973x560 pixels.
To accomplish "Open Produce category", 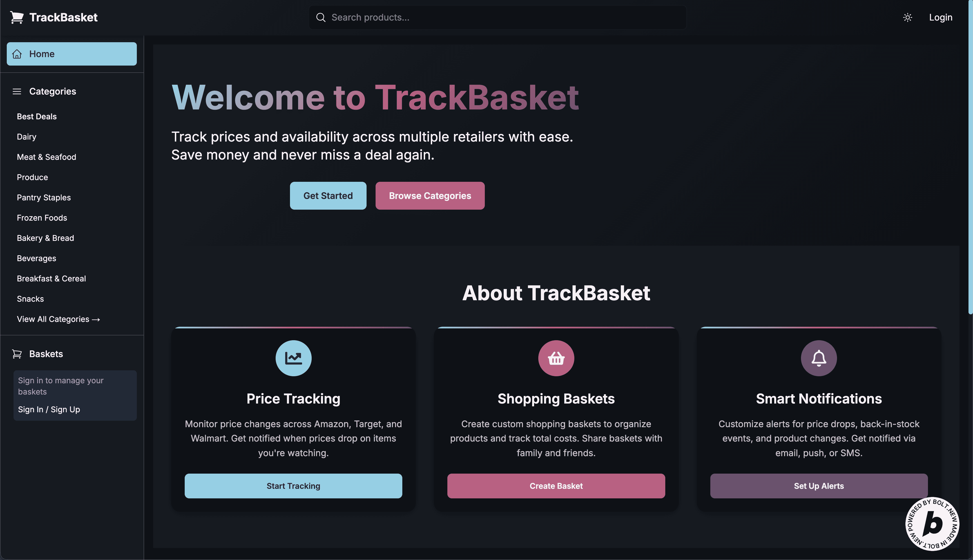I will tap(32, 177).
